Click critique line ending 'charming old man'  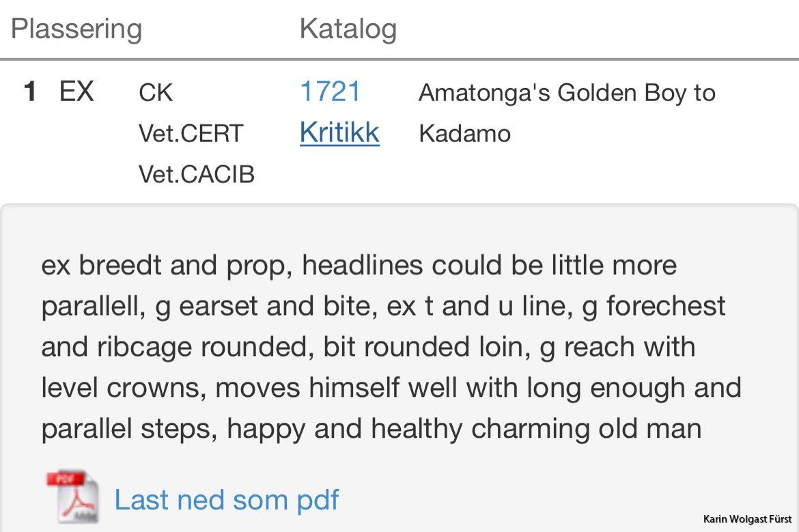pos(371,429)
